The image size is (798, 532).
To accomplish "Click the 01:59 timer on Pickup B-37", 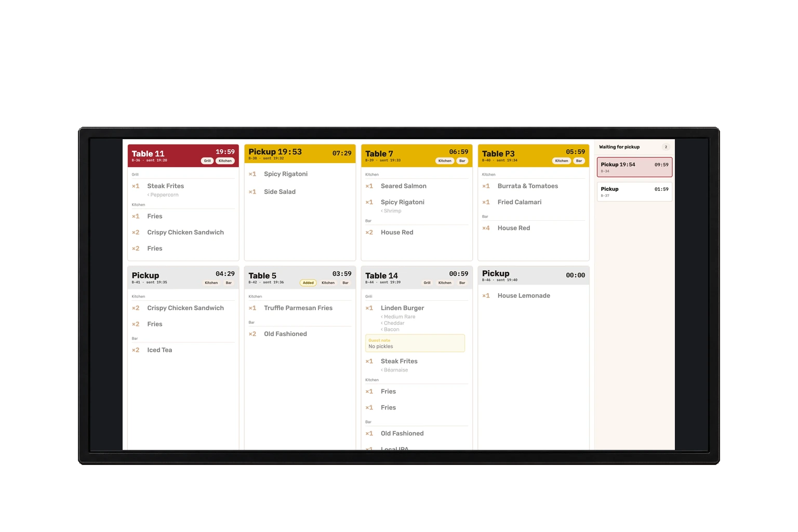I will [661, 189].
